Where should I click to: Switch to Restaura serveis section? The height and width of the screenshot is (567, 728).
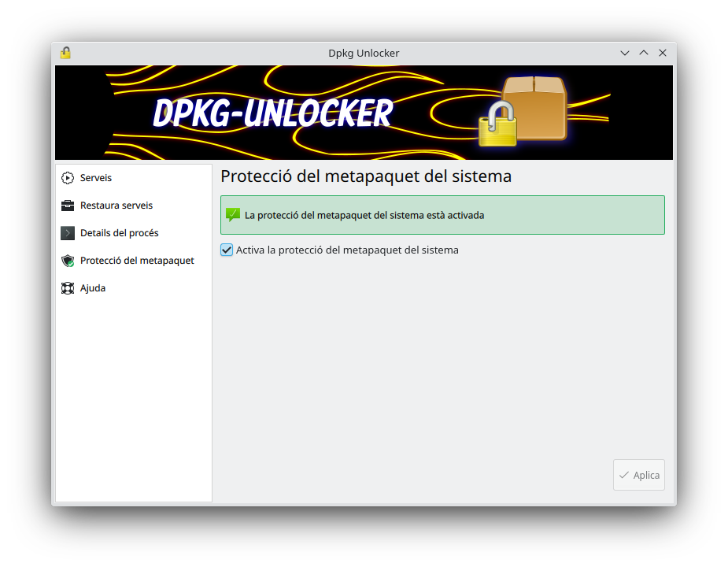click(116, 206)
